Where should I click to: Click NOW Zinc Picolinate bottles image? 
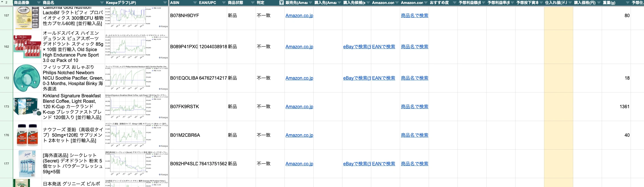click(x=27, y=135)
